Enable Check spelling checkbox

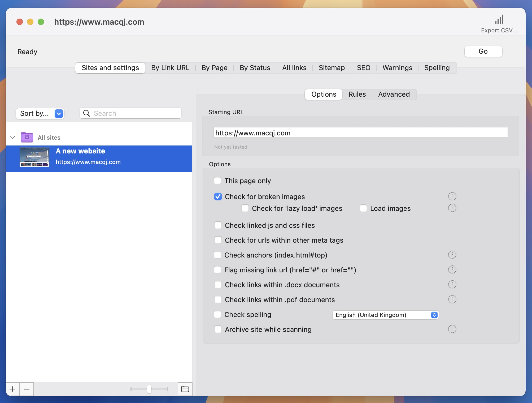coord(217,315)
